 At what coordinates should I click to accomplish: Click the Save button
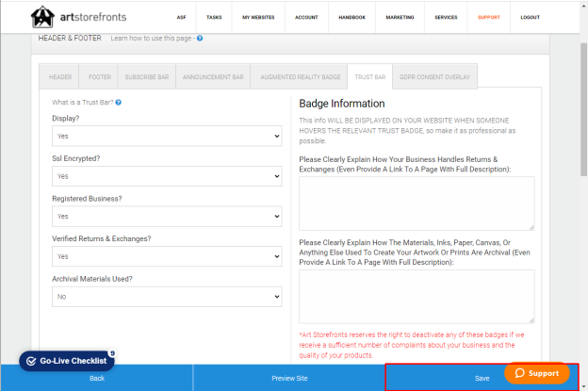(482, 378)
